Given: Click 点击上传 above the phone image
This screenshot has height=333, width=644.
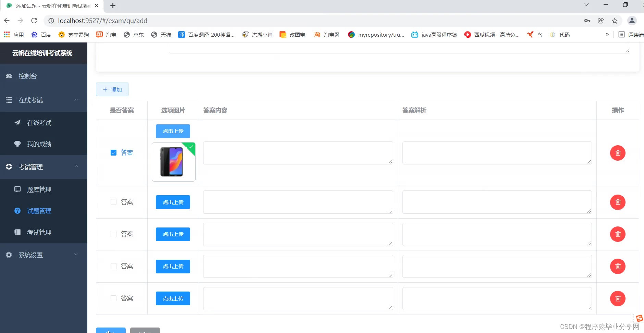Looking at the screenshot, I should point(173,131).
